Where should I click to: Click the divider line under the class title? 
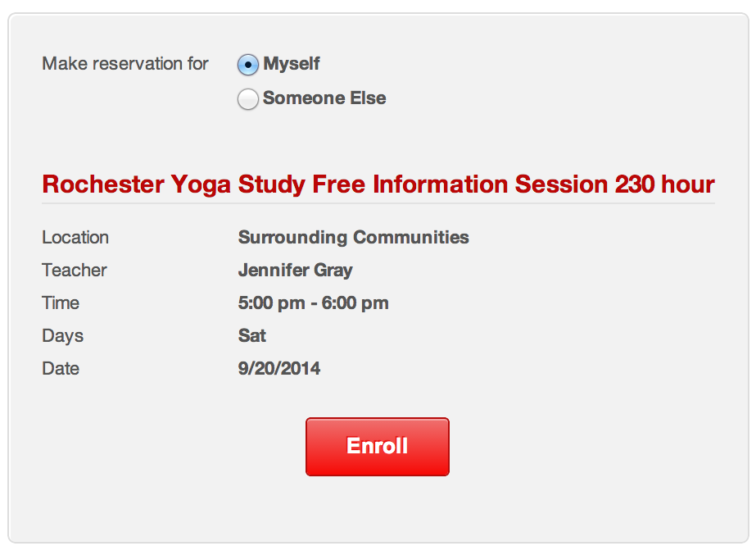[378, 202]
